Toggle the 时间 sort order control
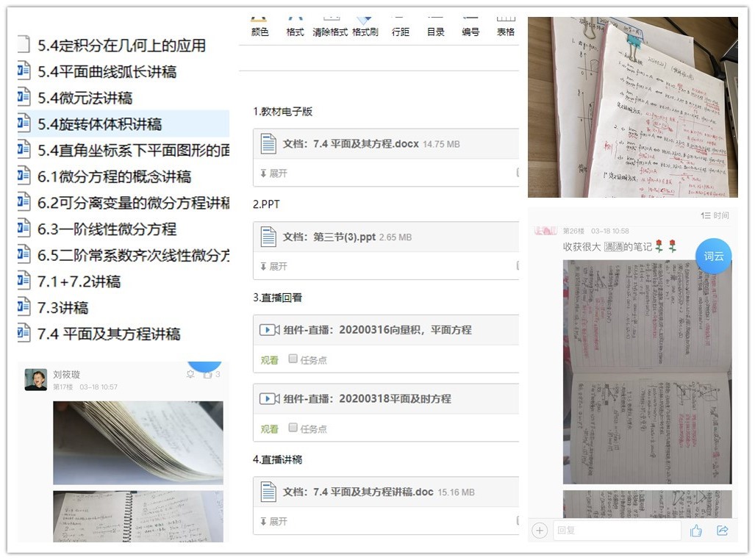Image resolution: width=755 pixels, height=560 pixels. tap(715, 215)
